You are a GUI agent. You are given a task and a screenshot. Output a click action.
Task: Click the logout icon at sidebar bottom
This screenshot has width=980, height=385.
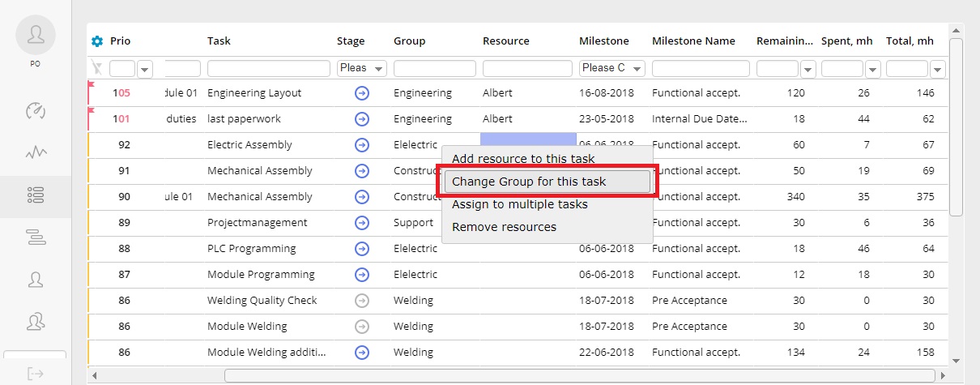point(36,374)
